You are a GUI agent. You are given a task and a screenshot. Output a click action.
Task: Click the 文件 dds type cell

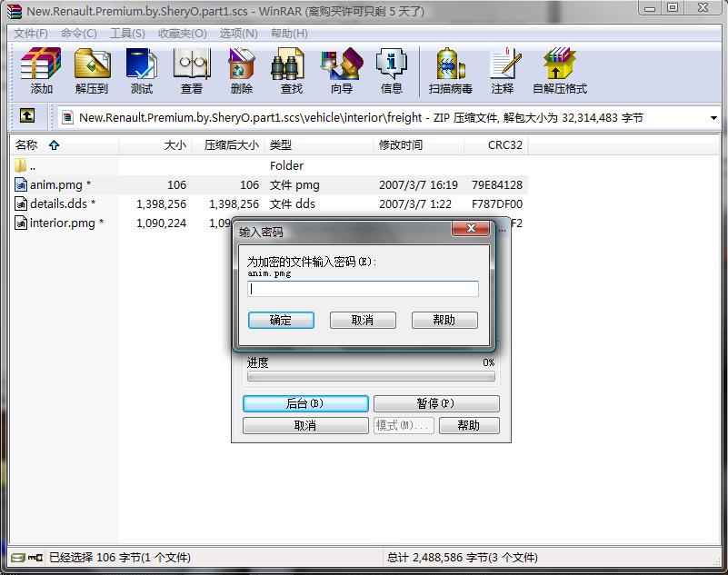293,203
